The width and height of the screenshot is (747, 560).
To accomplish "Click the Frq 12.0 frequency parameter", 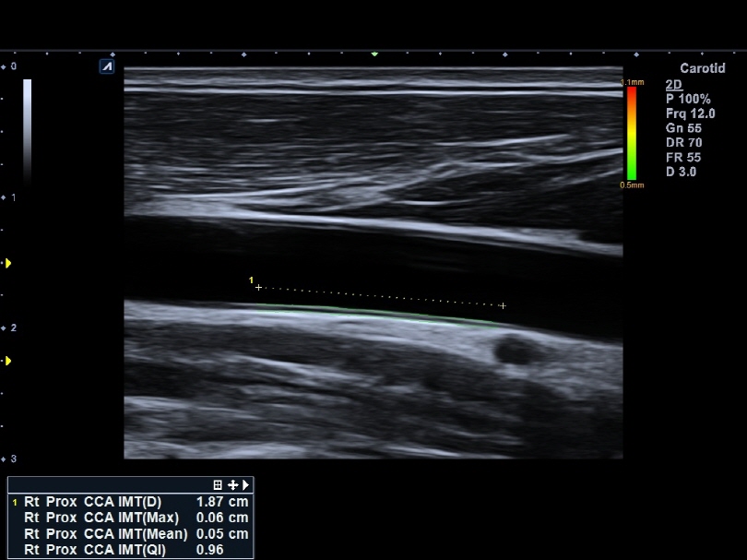I will click(x=690, y=113).
